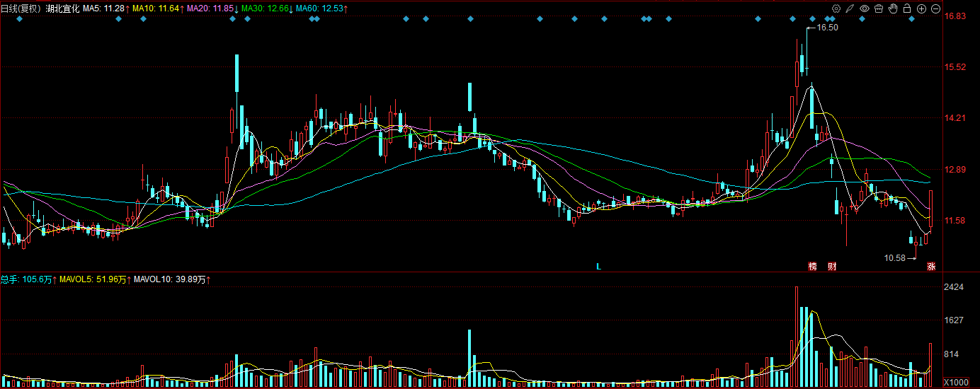Click the 814 volume axis label
The height and width of the screenshot is (389, 980).
point(951,354)
